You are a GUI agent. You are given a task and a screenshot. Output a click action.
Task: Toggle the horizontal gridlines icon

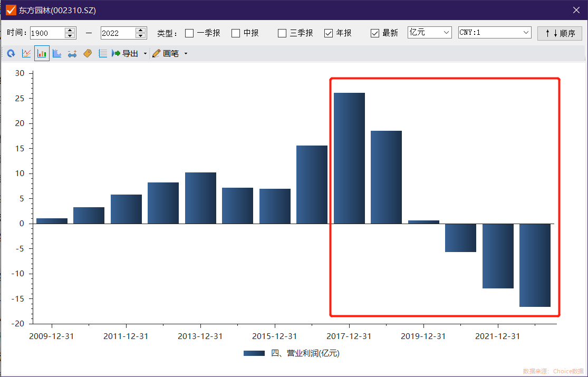pos(103,54)
